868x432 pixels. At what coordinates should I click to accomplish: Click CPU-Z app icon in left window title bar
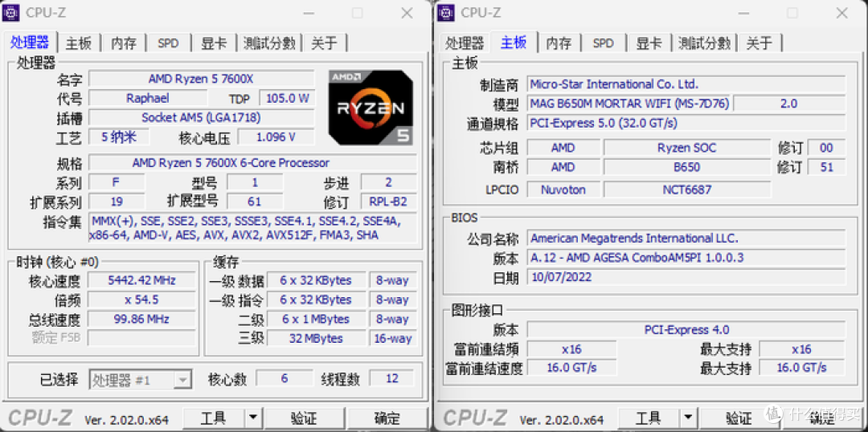[11, 12]
